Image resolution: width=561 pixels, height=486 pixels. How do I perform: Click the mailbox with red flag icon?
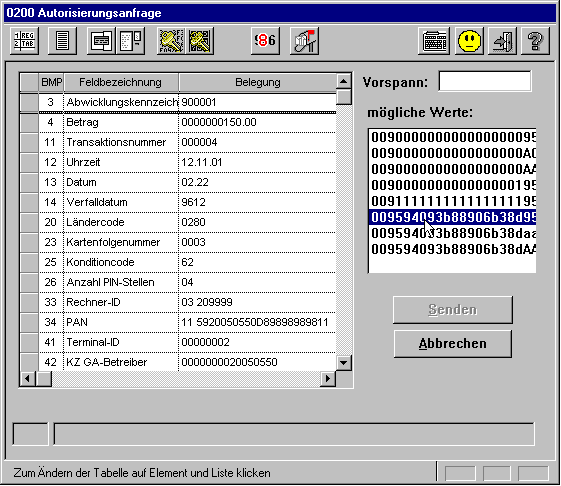(x=304, y=40)
